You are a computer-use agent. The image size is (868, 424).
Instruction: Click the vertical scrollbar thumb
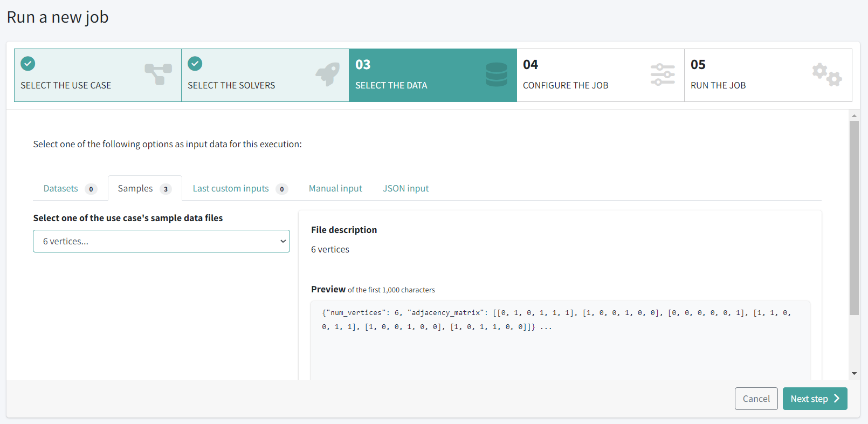coord(854,217)
